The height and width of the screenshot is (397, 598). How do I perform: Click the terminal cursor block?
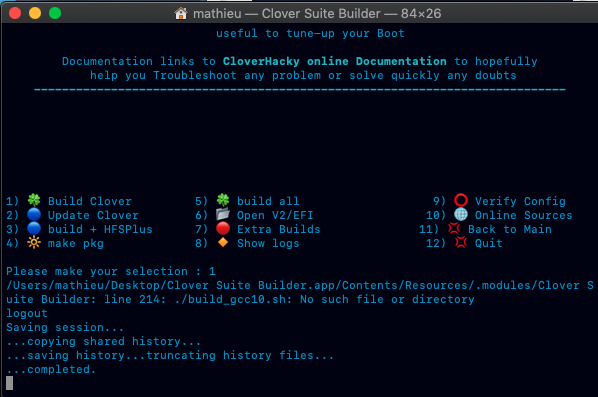tap(10, 383)
